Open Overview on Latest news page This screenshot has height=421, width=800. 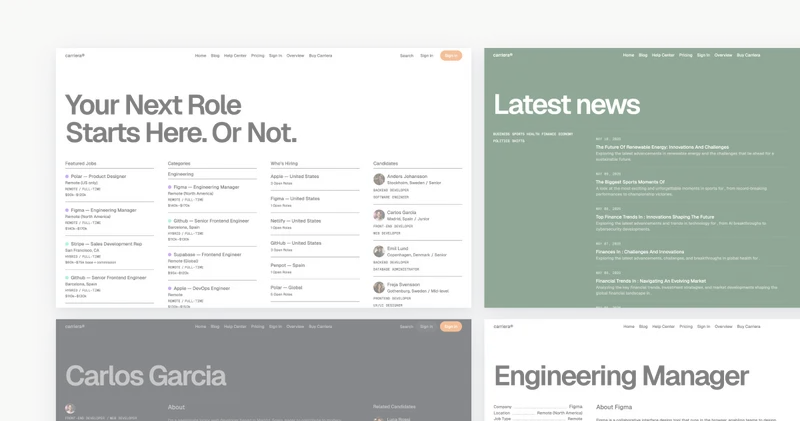tap(723, 55)
